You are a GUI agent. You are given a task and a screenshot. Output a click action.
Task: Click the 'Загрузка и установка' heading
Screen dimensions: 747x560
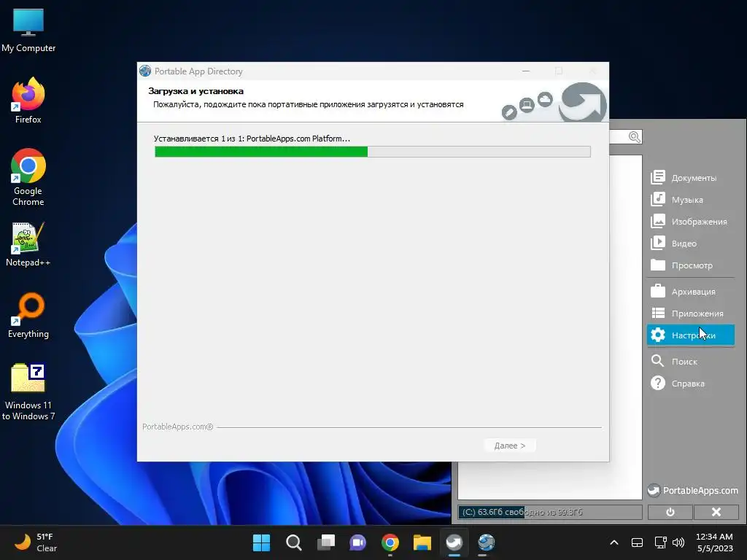click(x=196, y=91)
